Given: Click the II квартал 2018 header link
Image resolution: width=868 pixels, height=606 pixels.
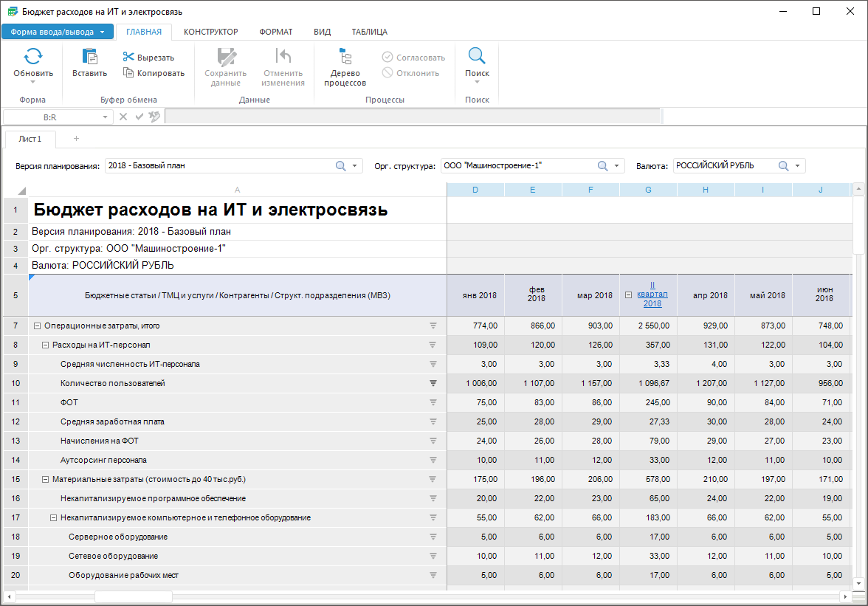Looking at the screenshot, I should (652, 294).
